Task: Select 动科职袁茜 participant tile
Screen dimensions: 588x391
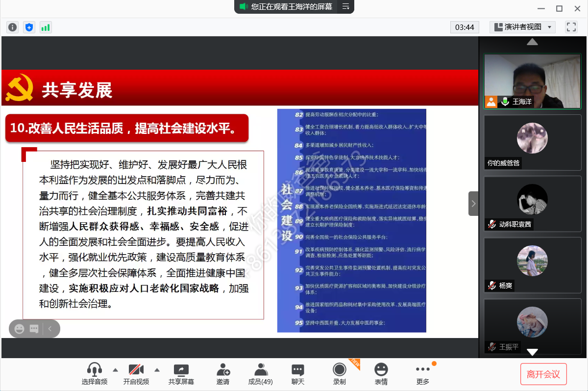Action: (x=533, y=204)
